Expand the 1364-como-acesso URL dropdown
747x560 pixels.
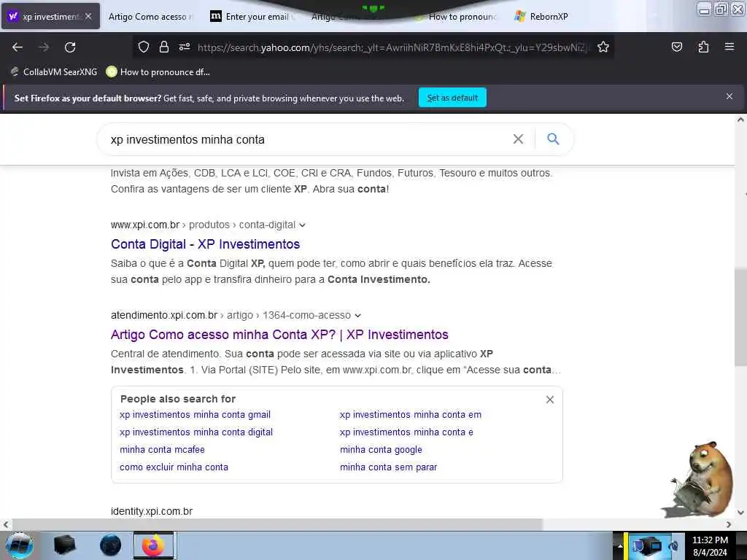[x=357, y=316]
